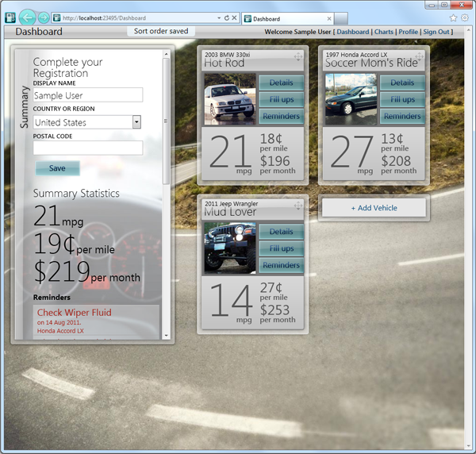This screenshot has width=476, height=454.
Task: Click the browser forward arrow button
Action: (x=44, y=18)
